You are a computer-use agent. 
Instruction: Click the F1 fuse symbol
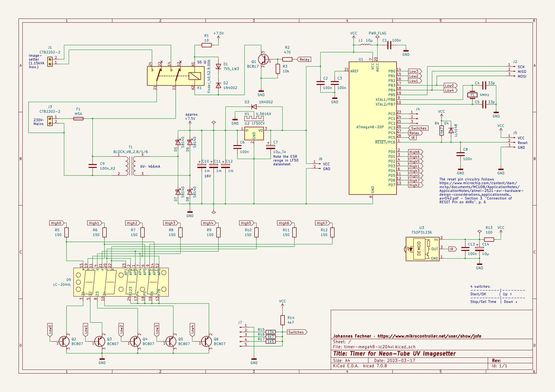click(x=78, y=119)
